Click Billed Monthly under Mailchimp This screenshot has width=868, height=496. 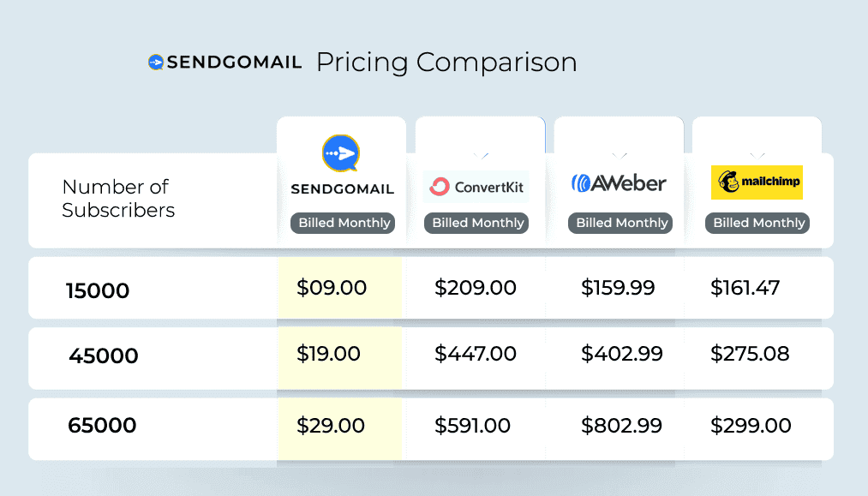click(x=759, y=223)
